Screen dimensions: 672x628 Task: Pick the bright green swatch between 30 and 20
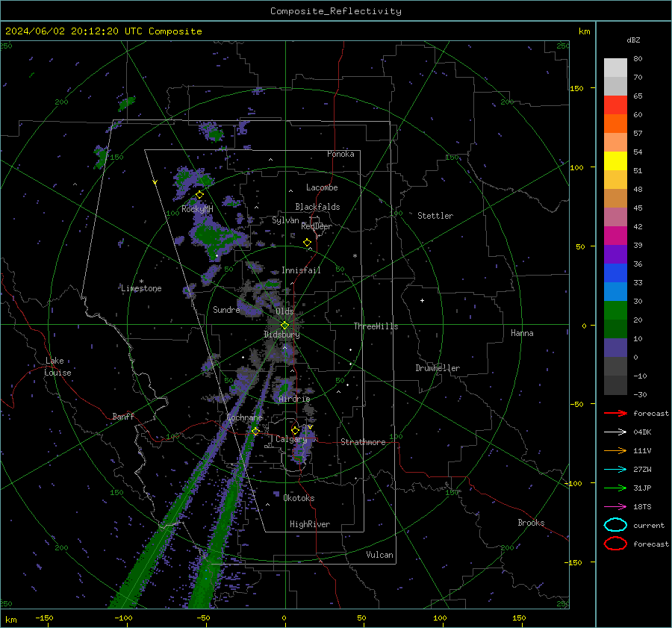[x=615, y=311]
